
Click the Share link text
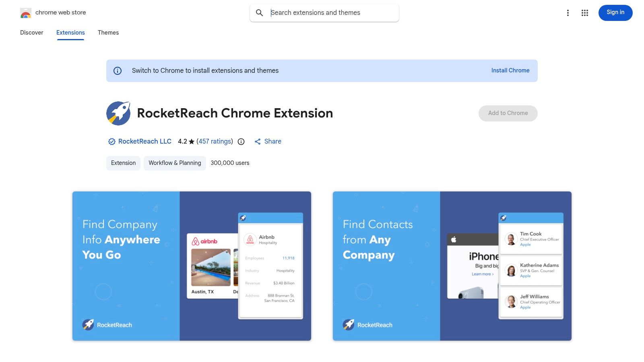[273, 142]
